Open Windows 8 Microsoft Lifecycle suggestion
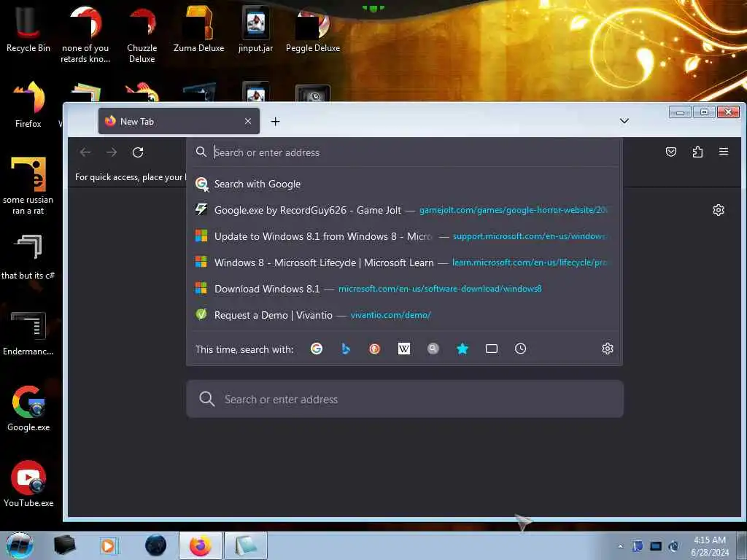 (404, 262)
